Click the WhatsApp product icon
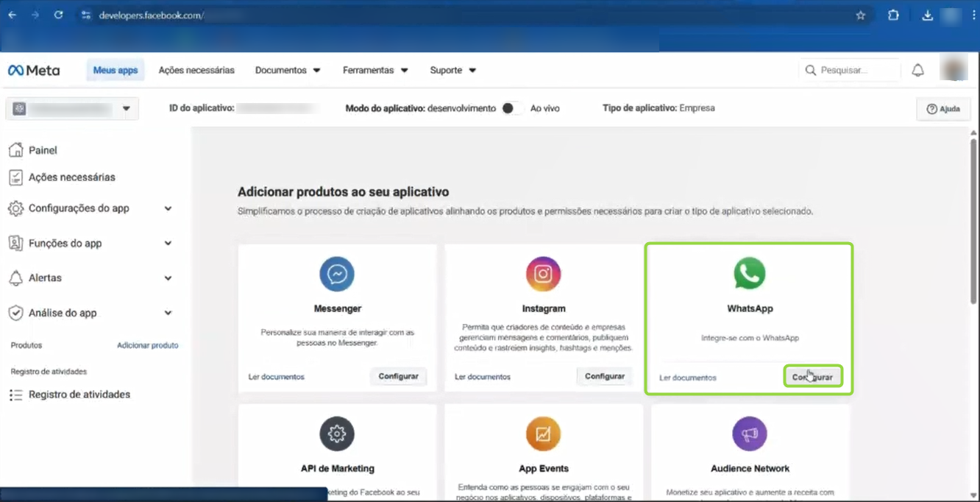 point(749,274)
